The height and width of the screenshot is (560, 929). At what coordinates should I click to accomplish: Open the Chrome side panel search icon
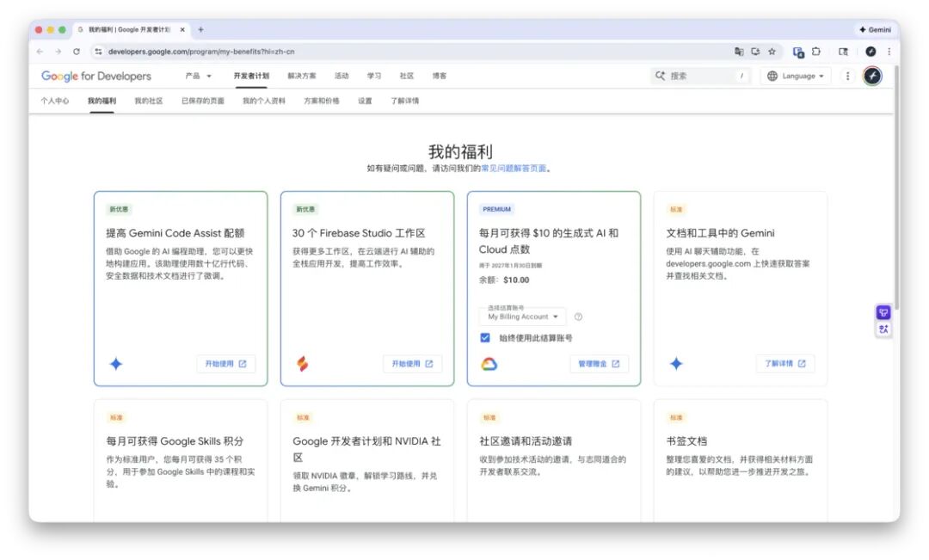843,52
